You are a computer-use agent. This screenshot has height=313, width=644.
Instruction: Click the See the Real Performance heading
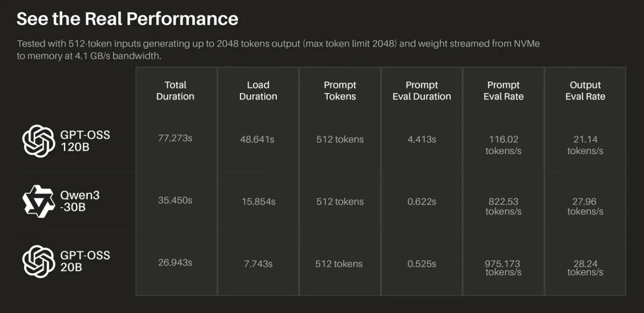click(x=127, y=19)
